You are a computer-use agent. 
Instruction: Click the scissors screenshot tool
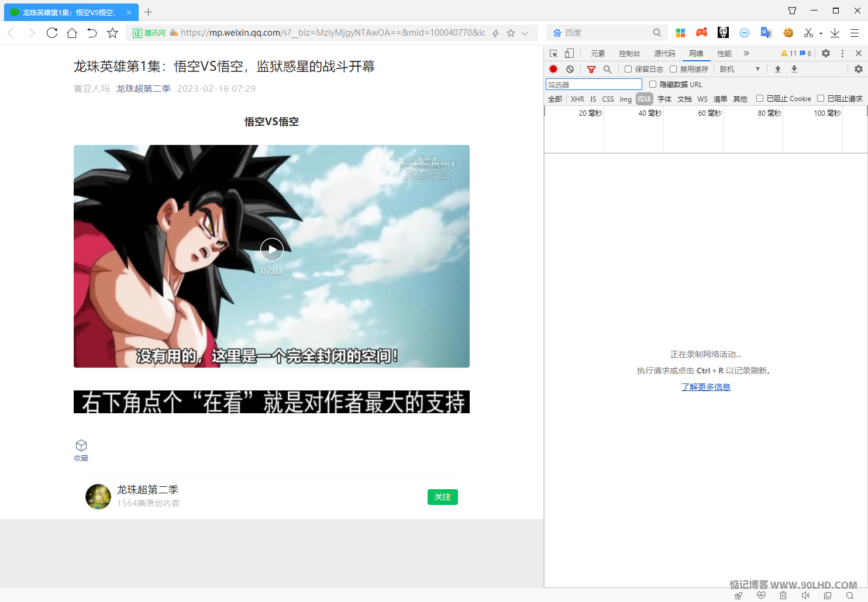tap(808, 33)
